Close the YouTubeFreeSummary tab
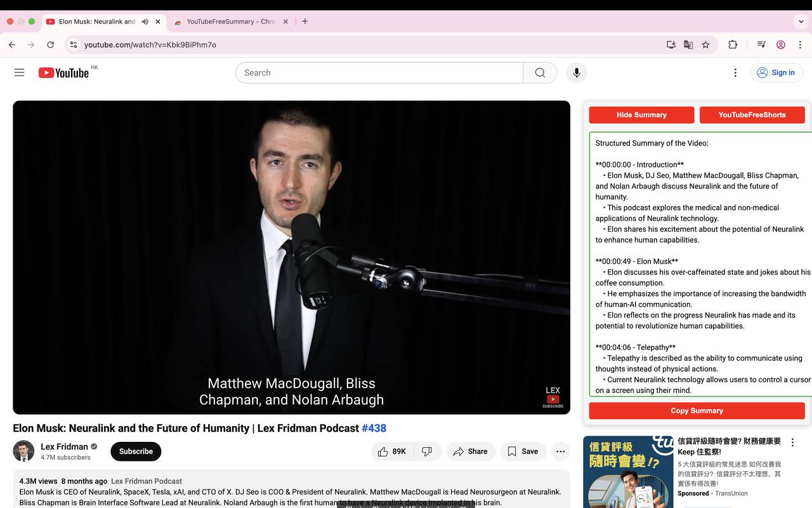The width and height of the screenshot is (812, 508). 285,22
